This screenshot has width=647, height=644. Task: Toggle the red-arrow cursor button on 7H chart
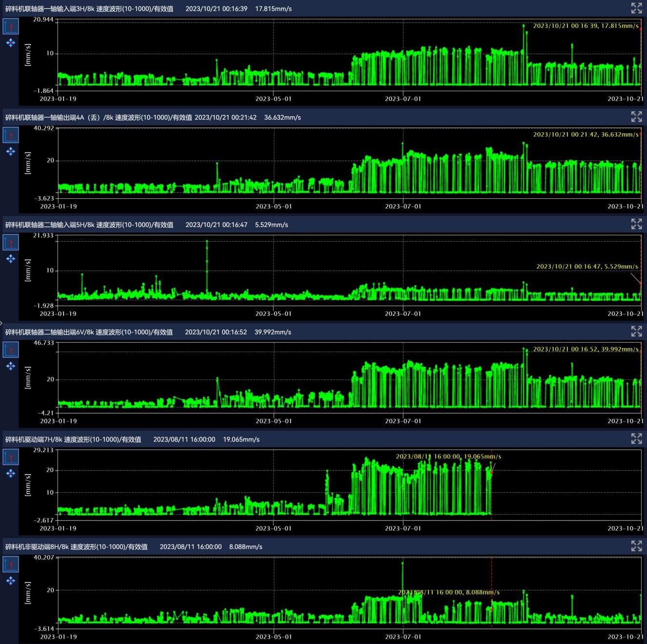(11, 457)
